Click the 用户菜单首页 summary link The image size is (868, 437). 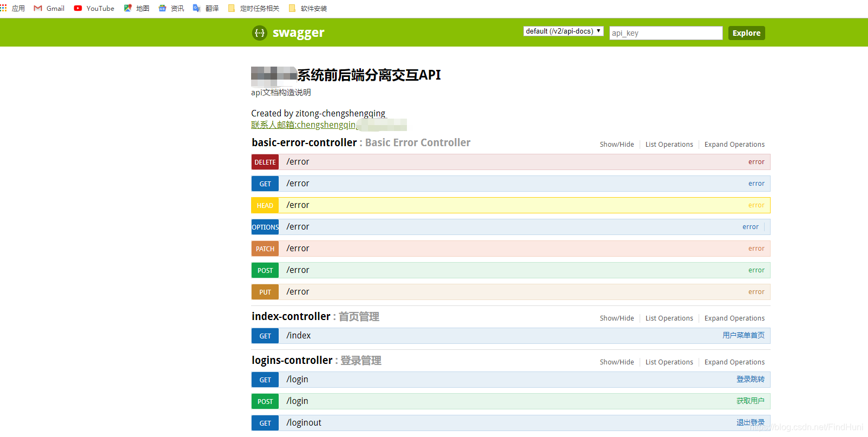(x=744, y=336)
